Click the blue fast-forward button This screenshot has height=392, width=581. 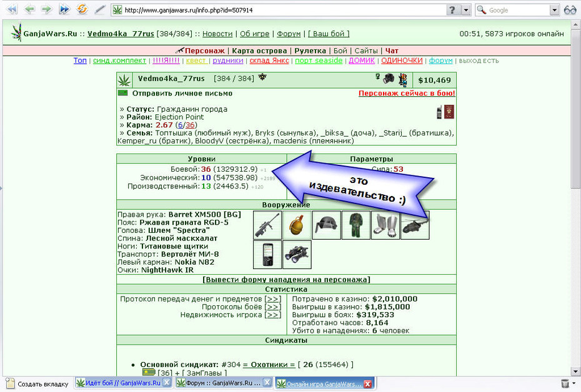click(64, 9)
